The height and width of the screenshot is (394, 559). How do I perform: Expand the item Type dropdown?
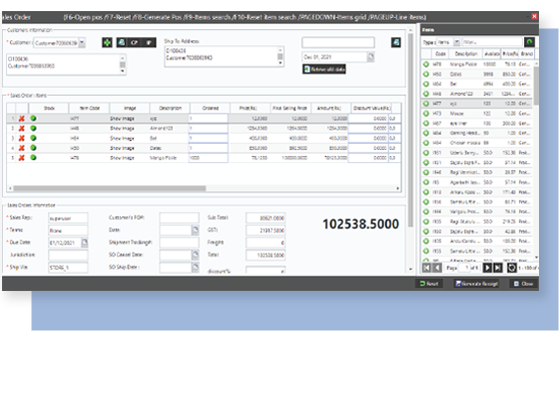pos(456,42)
